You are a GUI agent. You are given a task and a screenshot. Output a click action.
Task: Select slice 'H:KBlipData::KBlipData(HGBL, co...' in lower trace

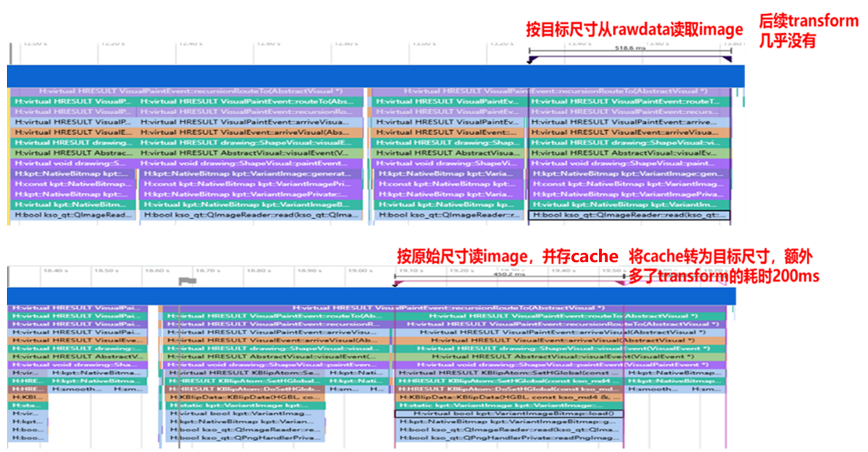(245, 397)
